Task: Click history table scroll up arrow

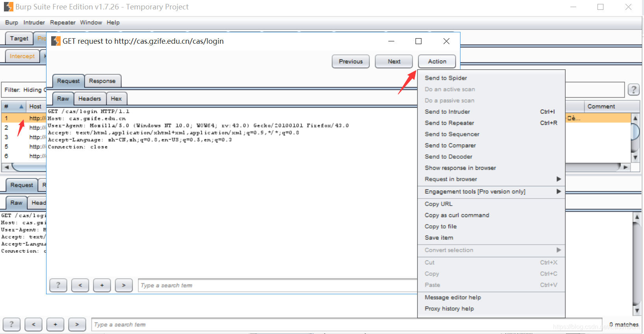Action: click(635, 118)
